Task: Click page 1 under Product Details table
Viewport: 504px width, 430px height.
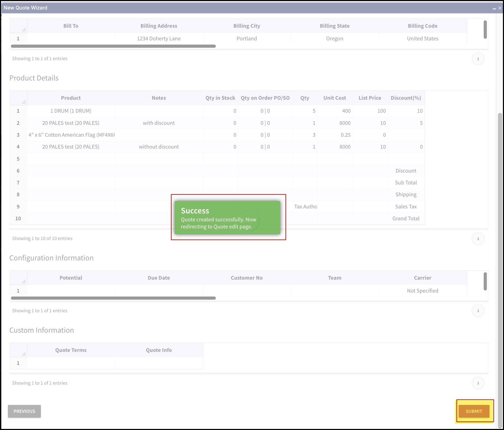Action: click(x=478, y=239)
